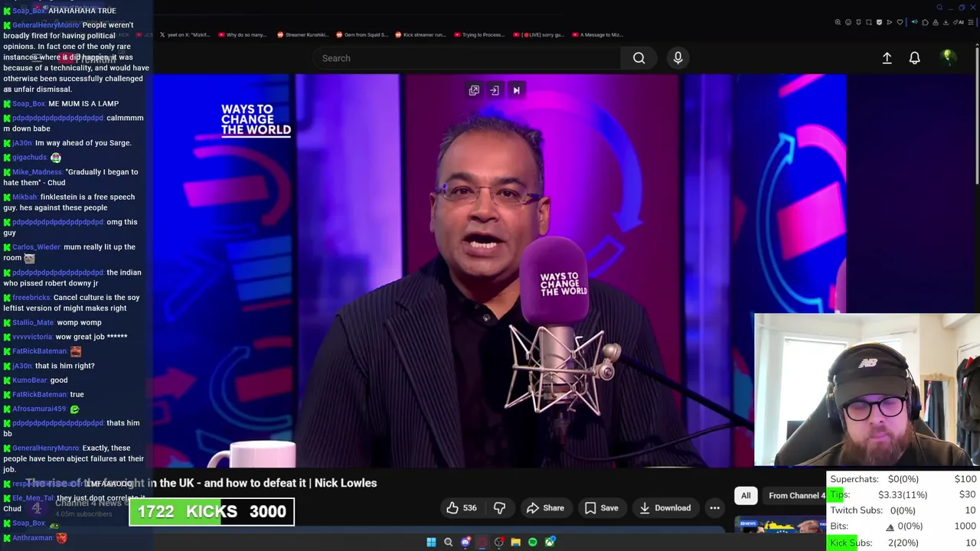
Task: Click chat username 'Afrosamurai459'
Action: tap(39, 409)
